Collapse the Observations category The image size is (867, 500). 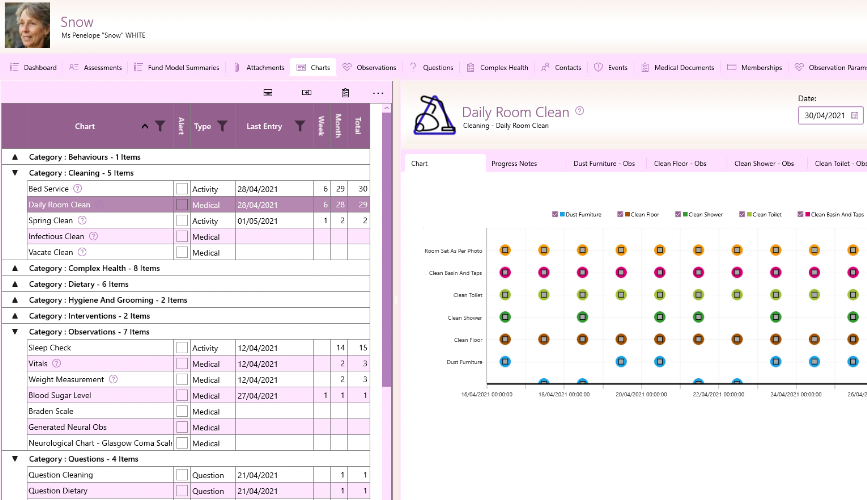(15, 332)
